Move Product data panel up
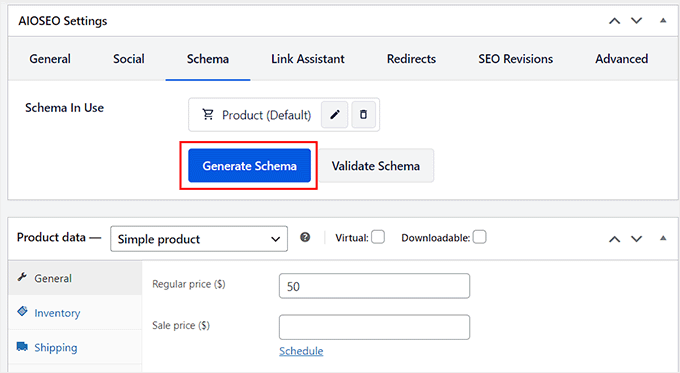The image size is (680, 373). 614,239
